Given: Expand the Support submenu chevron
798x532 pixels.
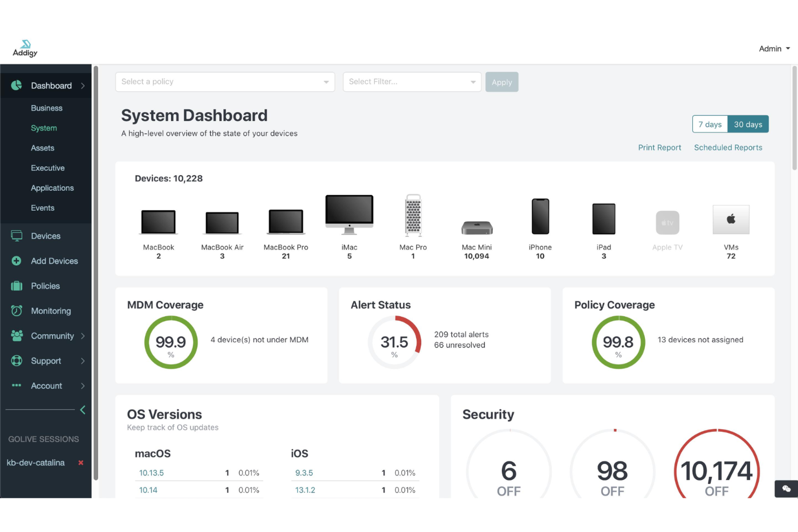Looking at the screenshot, I should click(x=83, y=361).
